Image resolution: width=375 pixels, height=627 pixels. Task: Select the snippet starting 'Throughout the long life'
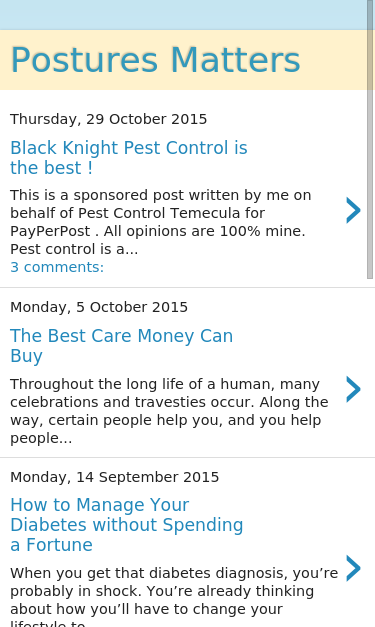[x=169, y=411]
